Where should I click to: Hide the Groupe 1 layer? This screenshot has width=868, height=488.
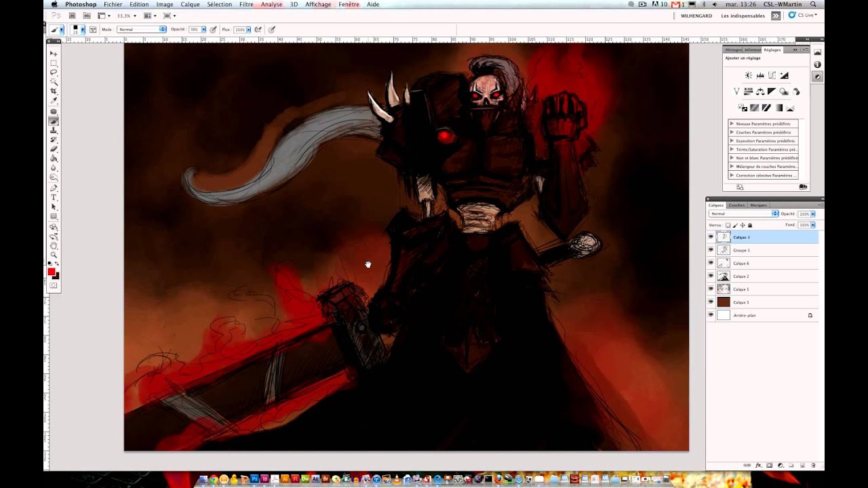pyautogui.click(x=711, y=250)
